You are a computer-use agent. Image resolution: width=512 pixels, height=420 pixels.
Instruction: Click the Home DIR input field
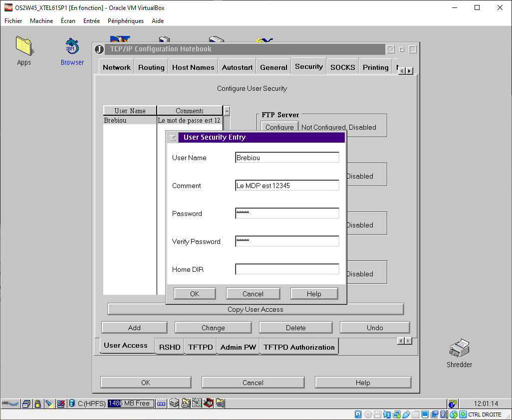tap(287, 269)
